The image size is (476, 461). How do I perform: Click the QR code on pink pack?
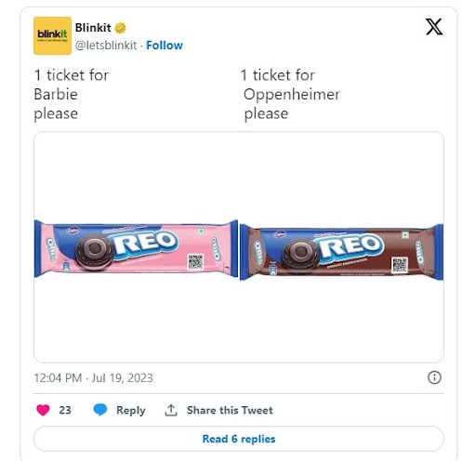pyautogui.click(x=195, y=262)
